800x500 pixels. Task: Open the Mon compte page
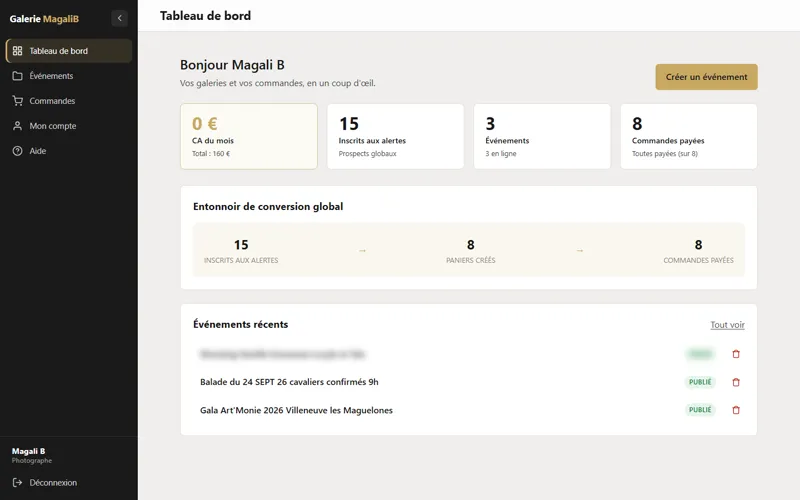tap(69, 126)
